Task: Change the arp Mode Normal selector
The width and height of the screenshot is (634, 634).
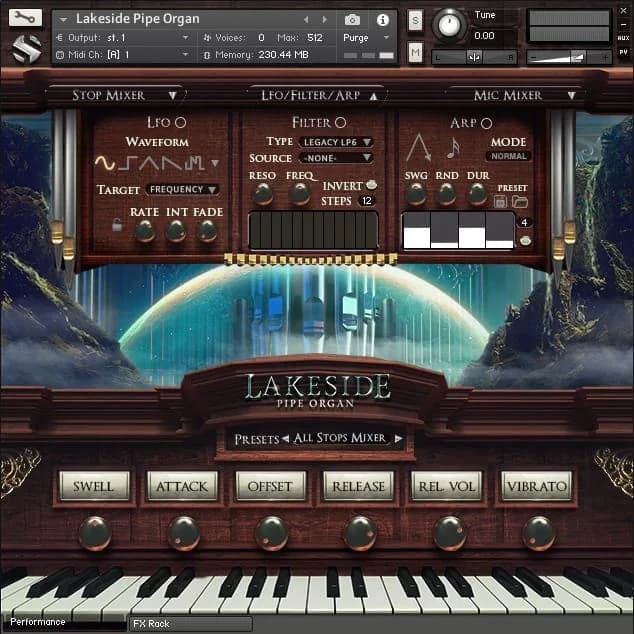Action: click(x=509, y=156)
